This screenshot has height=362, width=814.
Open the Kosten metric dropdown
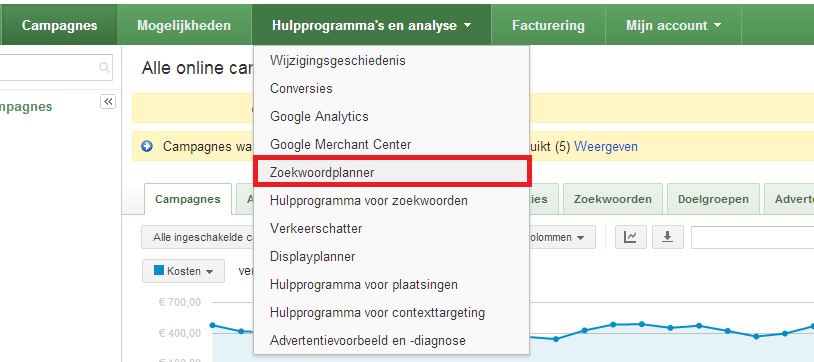pyautogui.click(x=183, y=271)
